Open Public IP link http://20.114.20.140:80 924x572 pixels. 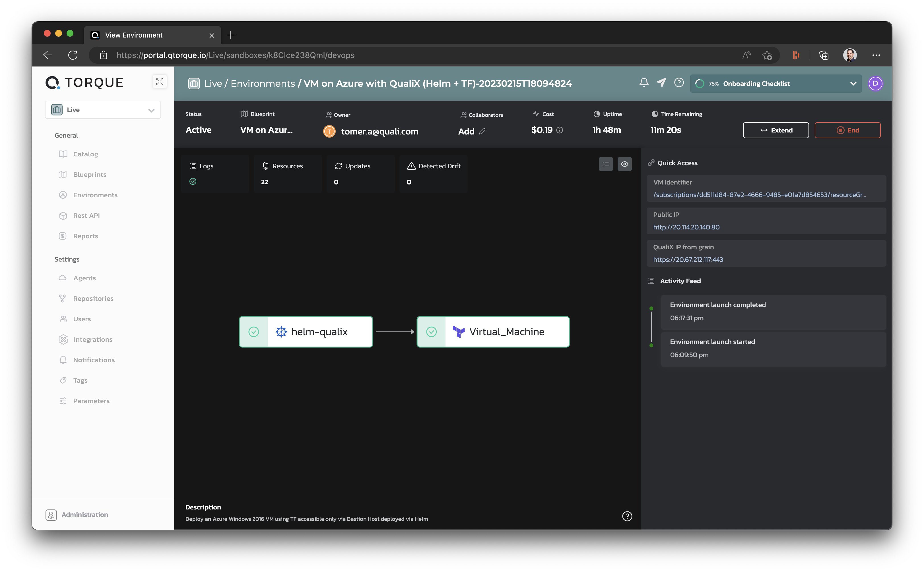686,227
